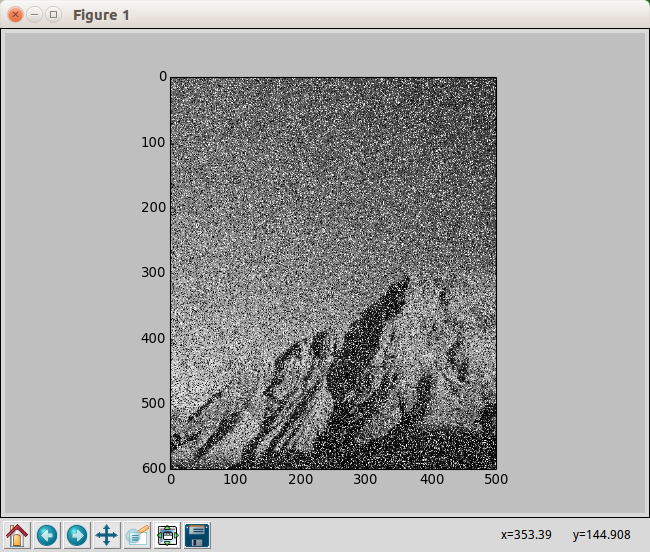Viewport: 650px width, 552px height.
Task: Maximize the Figure 1 window
Action: pos(53,15)
